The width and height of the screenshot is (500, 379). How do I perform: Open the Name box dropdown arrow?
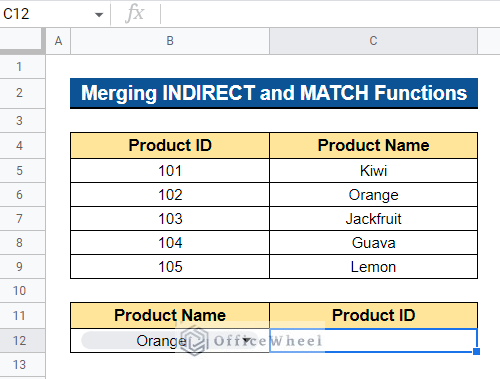click(99, 15)
